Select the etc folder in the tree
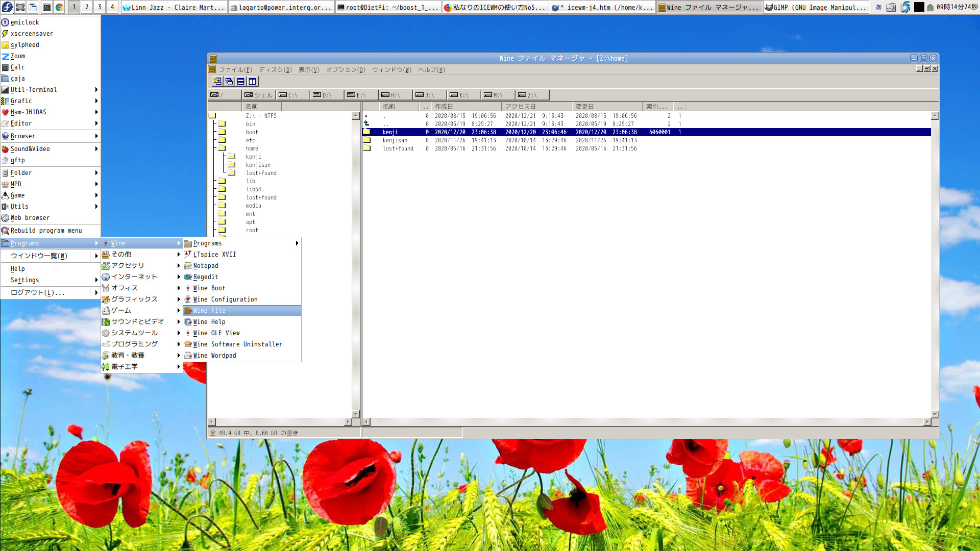 pos(250,140)
